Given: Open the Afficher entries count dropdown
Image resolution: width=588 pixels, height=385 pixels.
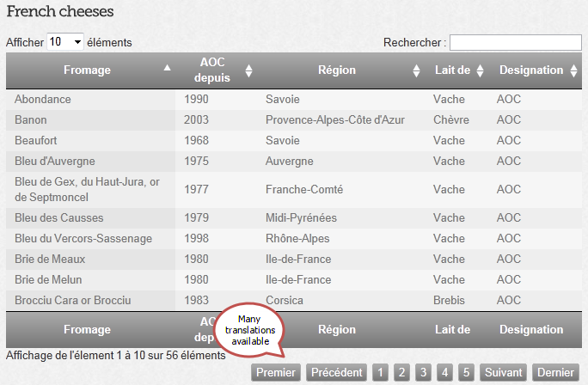Looking at the screenshot, I should 64,41.
